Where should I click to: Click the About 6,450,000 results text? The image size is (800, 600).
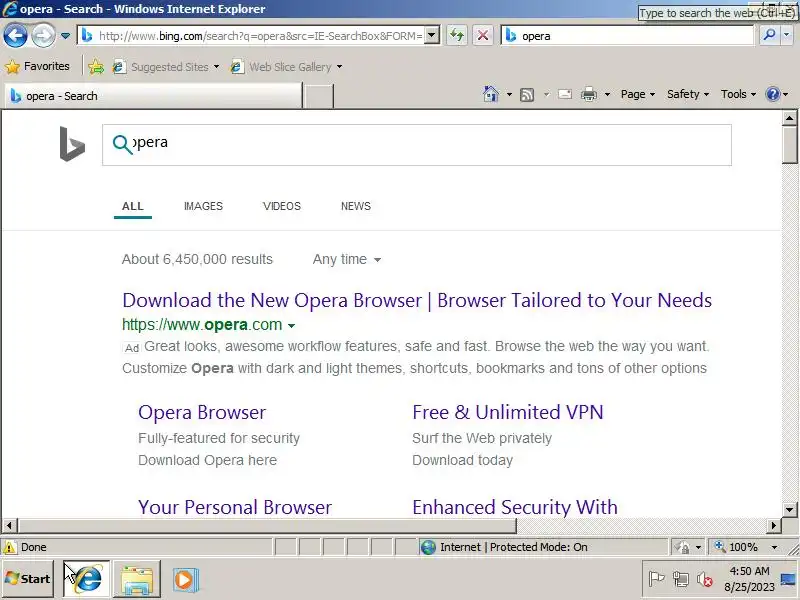pyautogui.click(x=197, y=259)
